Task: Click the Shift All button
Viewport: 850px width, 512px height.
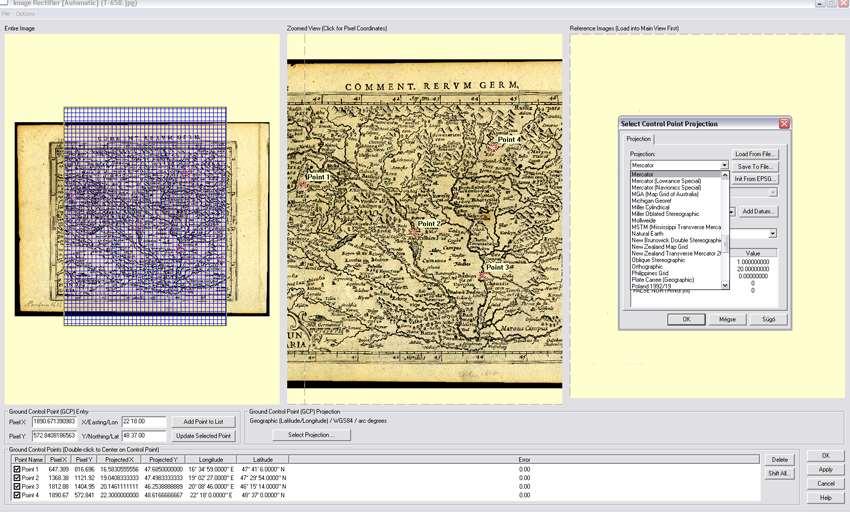Action: tap(780, 473)
